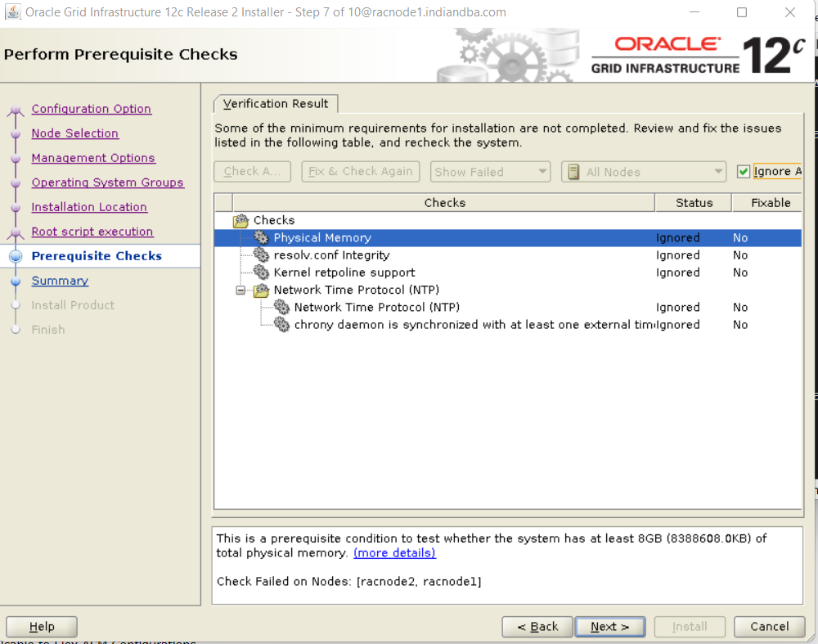Click the Prerequisite Checks step bullet icon
The width and height of the screenshot is (818, 644).
click(x=16, y=256)
